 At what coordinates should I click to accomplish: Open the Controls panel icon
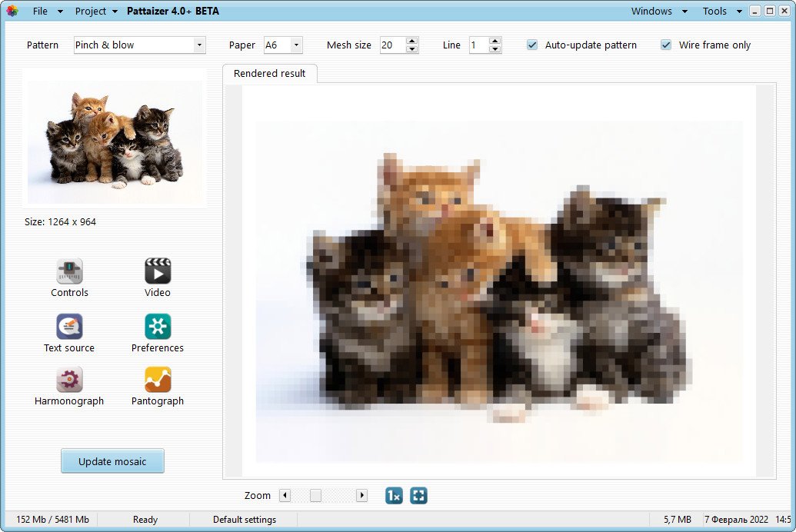point(69,269)
